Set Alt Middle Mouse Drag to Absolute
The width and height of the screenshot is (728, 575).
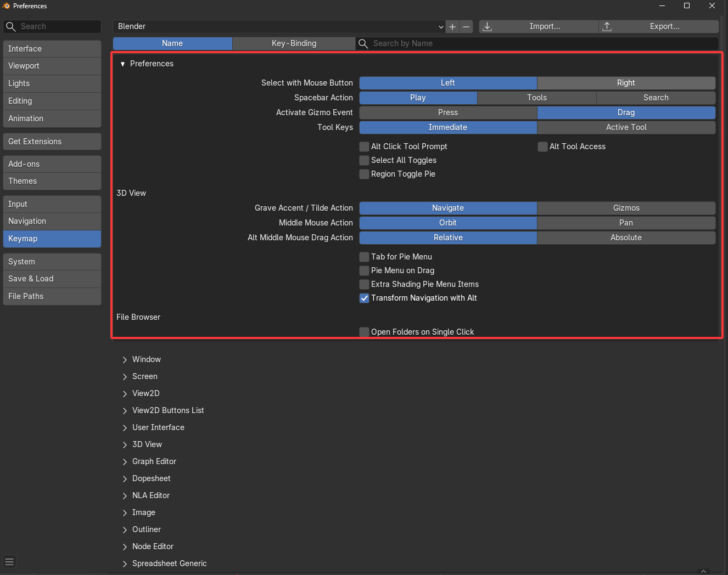coord(626,238)
